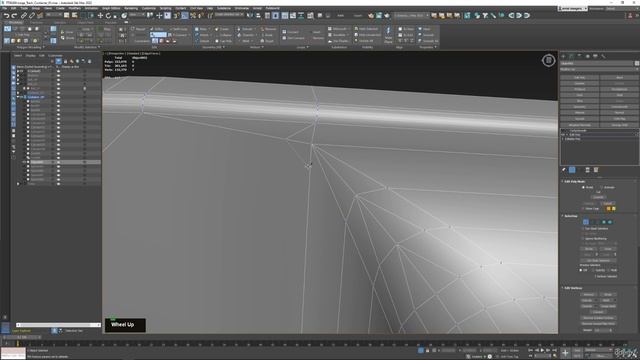This screenshot has height=360, width=640.
Task: Click the Pin Stack icon below modifier stack
Action: 564,170
